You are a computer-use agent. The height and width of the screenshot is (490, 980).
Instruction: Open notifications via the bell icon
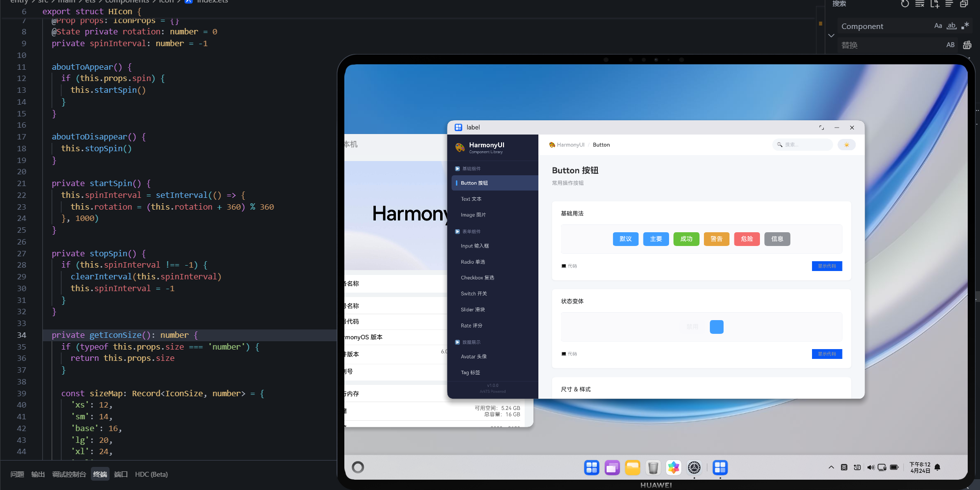[937, 467]
